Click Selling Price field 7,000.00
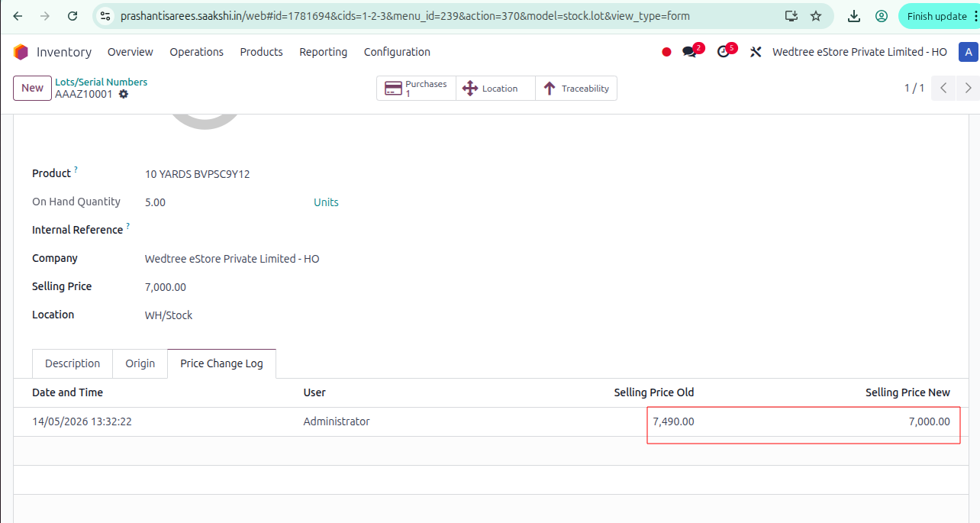Screen dimensions: 980x523 pos(165,287)
